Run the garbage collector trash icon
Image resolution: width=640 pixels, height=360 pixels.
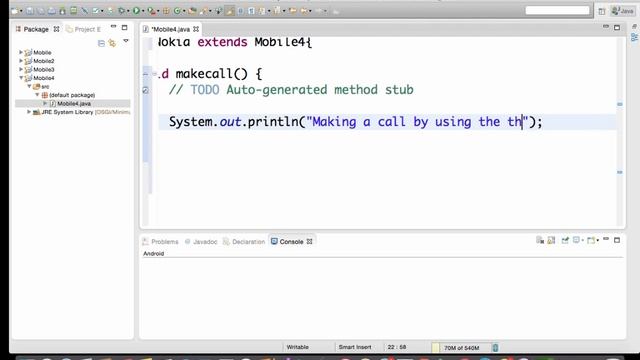[x=495, y=348]
